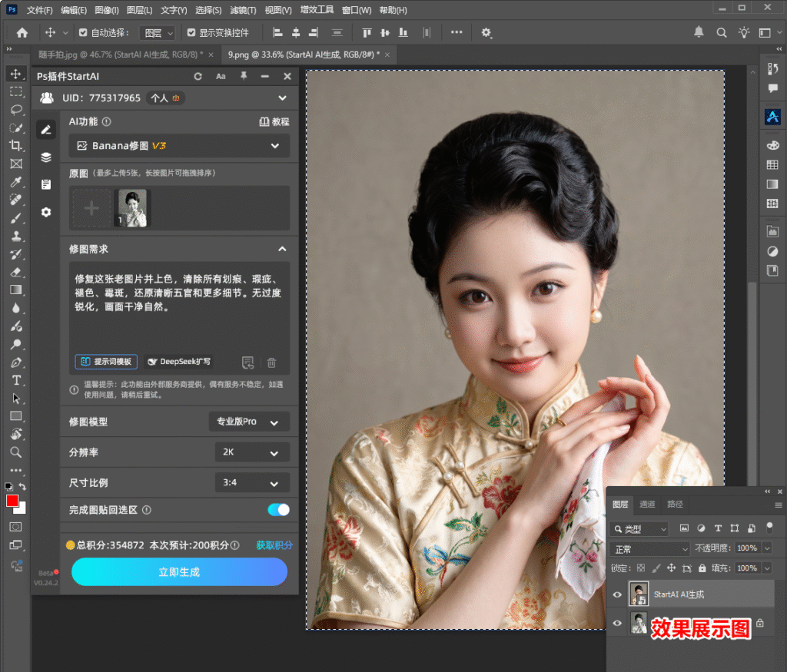Open the 提示词模板 prompt templates button
Viewport: 787px width, 672px height.
(106, 362)
